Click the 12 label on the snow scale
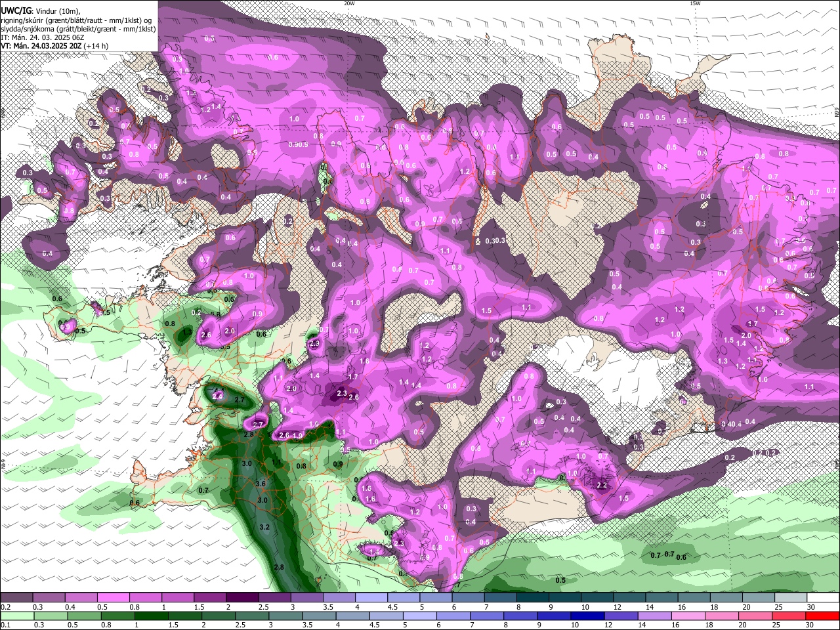This screenshot has height=630, width=840. (617, 607)
